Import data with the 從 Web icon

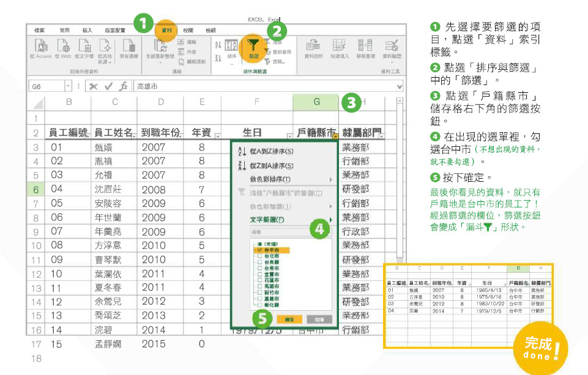[63, 46]
